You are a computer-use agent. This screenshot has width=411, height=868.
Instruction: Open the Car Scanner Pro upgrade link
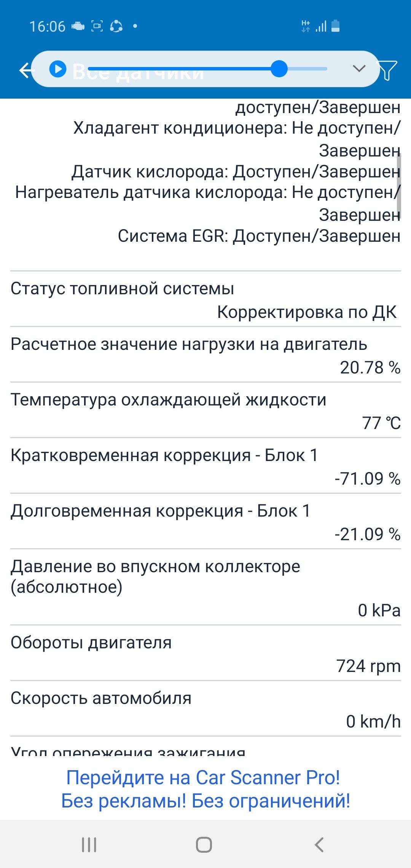tap(205, 789)
